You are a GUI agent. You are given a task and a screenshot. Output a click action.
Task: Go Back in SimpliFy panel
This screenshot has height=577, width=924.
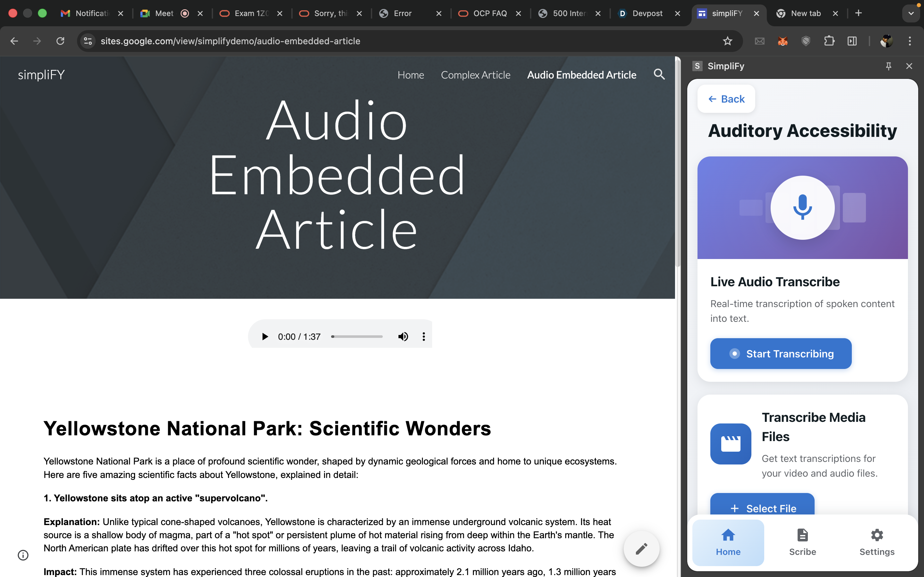pos(726,99)
